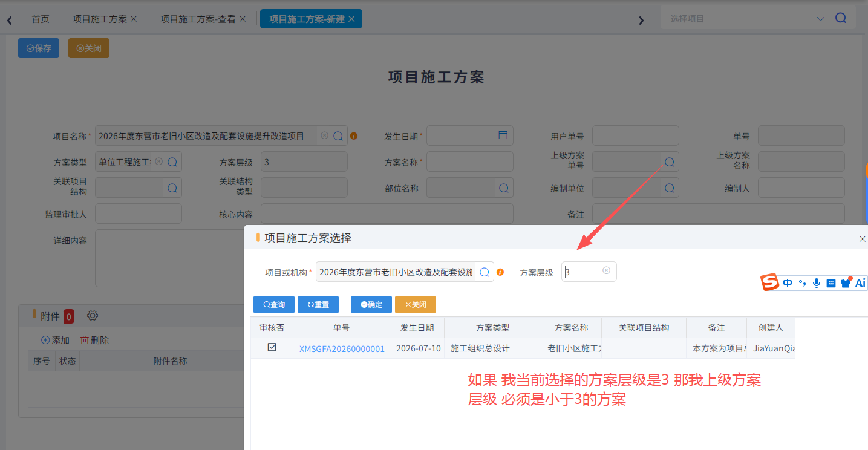868x450 pixels.
Task: Click the 方案名称 input field
Action: tap(470, 161)
